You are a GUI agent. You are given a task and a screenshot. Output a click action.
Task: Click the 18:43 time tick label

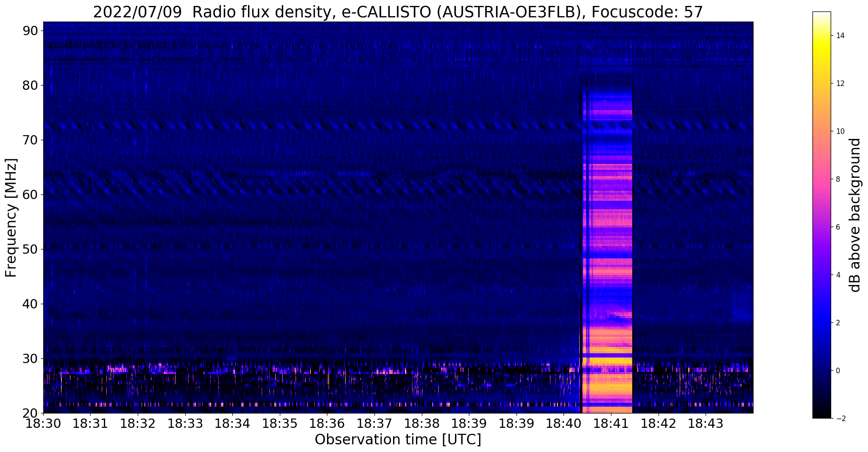(706, 423)
